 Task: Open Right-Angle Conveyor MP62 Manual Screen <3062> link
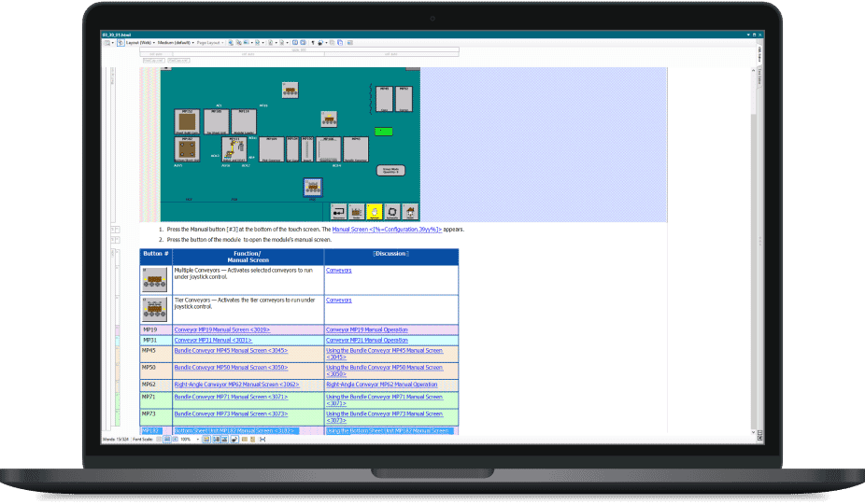[236, 385]
